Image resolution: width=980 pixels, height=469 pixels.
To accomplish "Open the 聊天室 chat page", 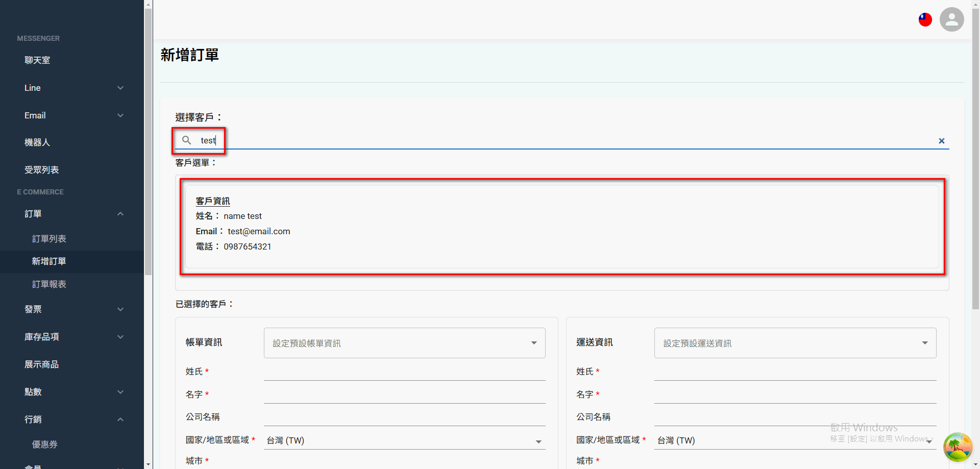I will pyautogui.click(x=37, y=60).
